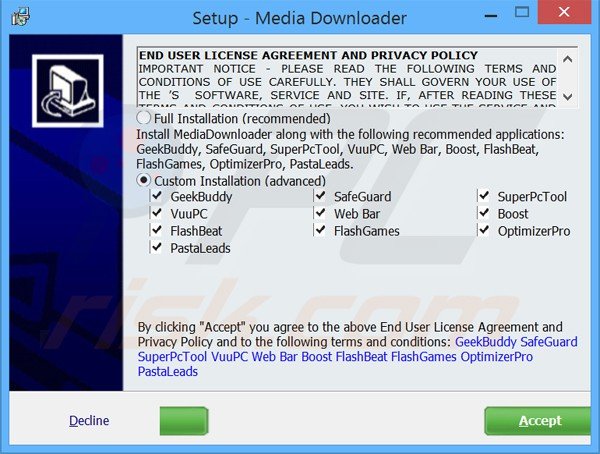Click the Decline button
The width and height of the screenshot is (600, 454).
pyautogui.click(x=89, y=421)
